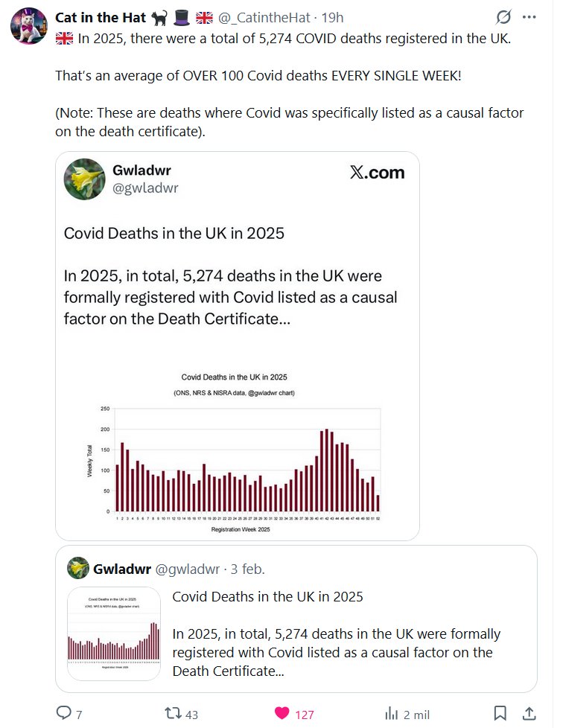Repost this tweet using retweet icon
Viewport: 563px width, 728px height.
point(173,713)
